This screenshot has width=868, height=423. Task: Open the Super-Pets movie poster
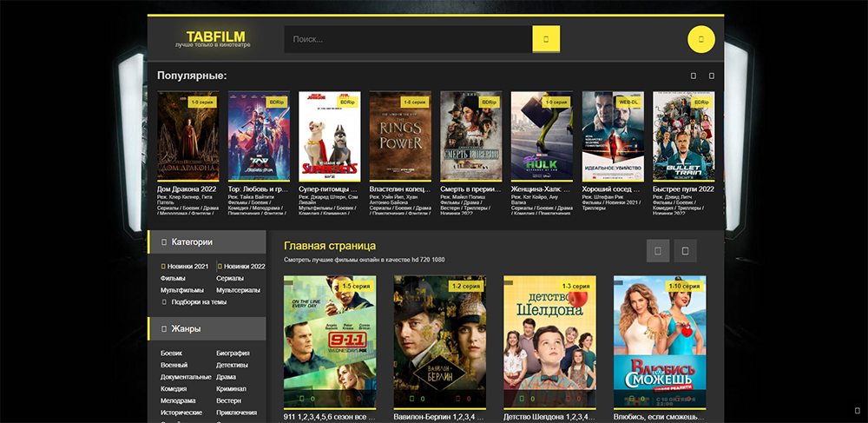point(329,136)
